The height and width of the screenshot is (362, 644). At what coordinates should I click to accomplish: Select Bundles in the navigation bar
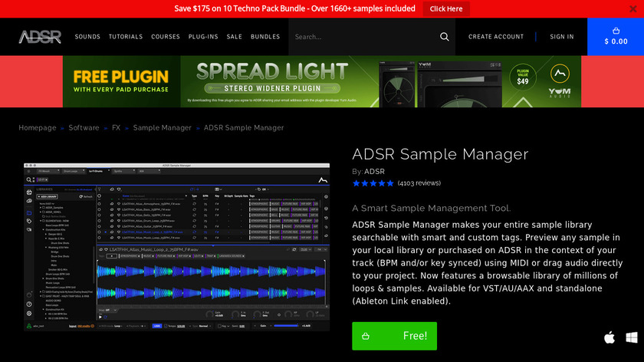(x=265, y=37)
